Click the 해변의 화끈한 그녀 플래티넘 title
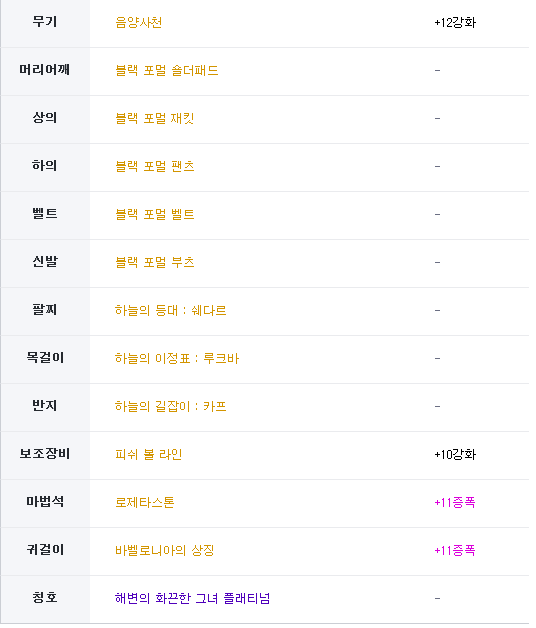This screenshot has width=536, height=628. click(192, 599)
